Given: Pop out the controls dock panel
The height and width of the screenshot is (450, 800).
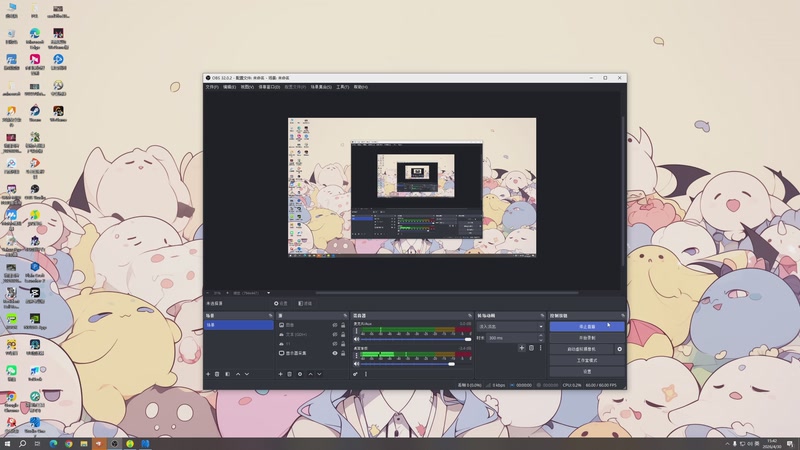Looking at the screenshot, I should pyautogui.click(x=622, y=315).
